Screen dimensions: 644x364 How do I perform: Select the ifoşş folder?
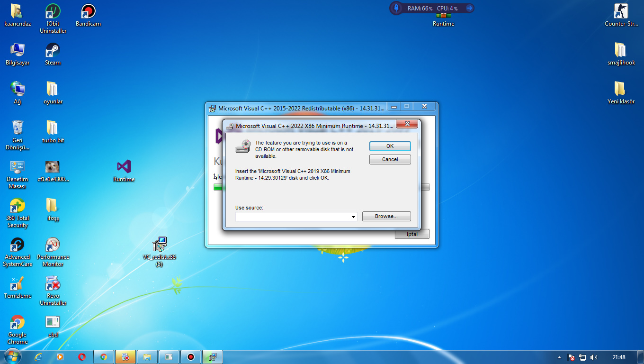coord(53,209)
